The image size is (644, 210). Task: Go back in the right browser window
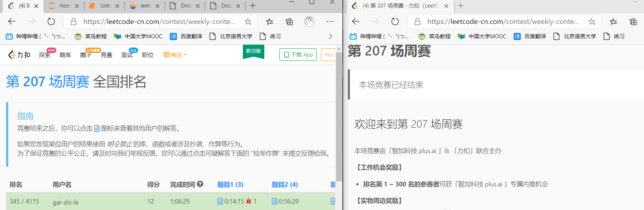(356, 21)
